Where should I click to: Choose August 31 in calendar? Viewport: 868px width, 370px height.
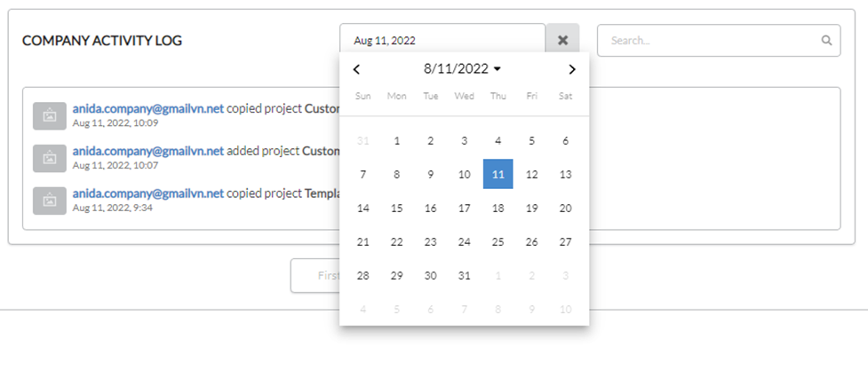(x=465, y=275)
